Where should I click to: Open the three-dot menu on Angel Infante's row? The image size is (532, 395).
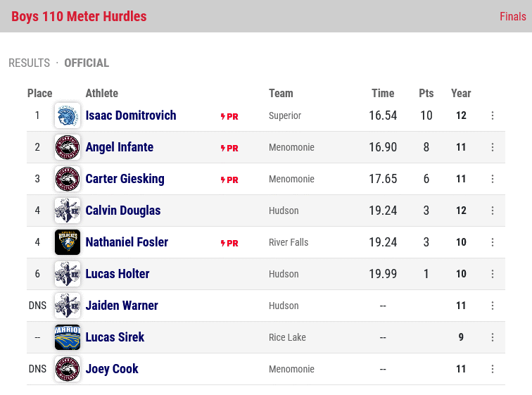pos(493,147)
